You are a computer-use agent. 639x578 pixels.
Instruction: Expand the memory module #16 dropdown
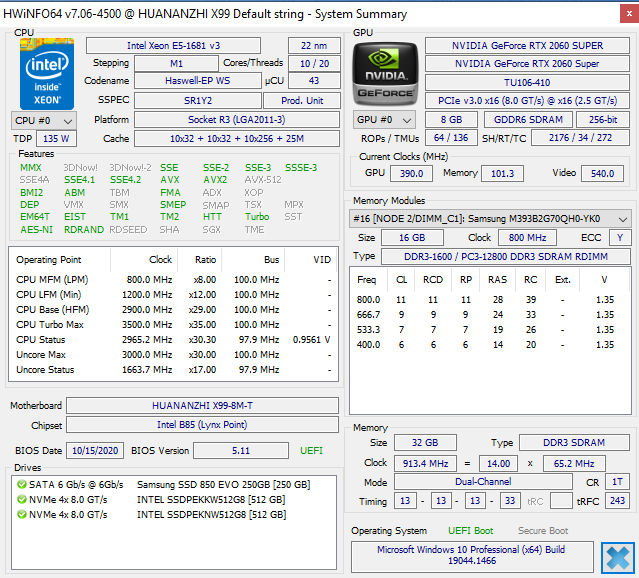pyautogui.click(x=490, y=219)
